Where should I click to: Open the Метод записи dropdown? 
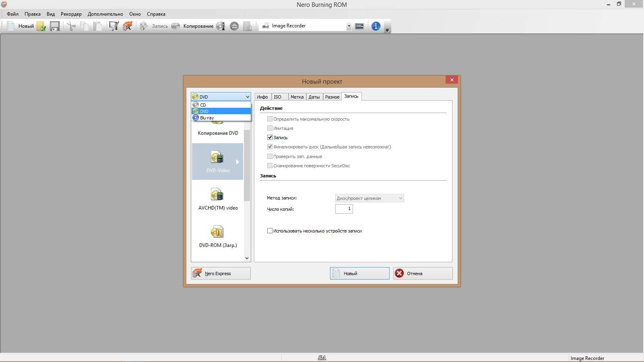pos(369,198)
